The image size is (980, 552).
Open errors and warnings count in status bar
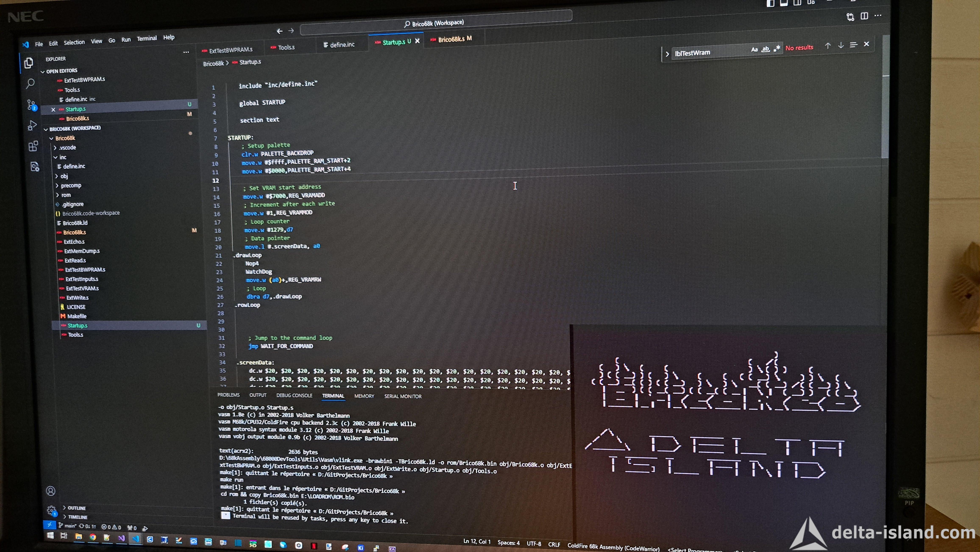111,527
